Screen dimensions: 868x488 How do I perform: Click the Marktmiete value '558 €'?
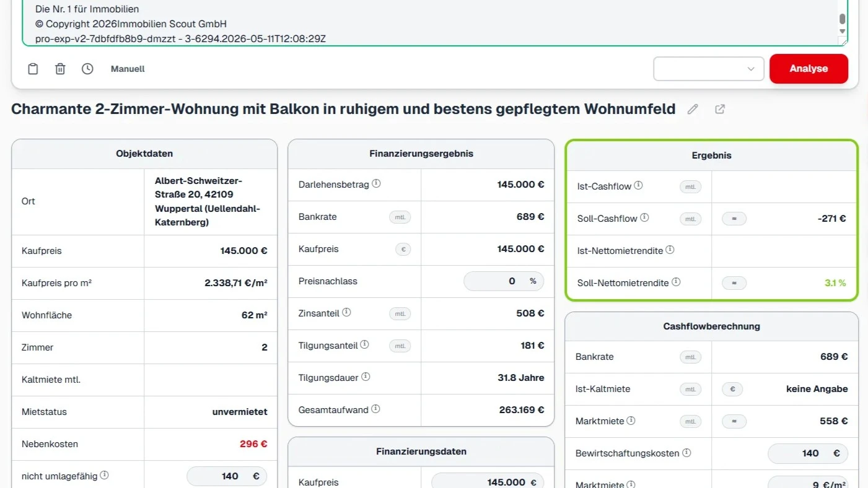pyautogui.click(x=834, y=421)
